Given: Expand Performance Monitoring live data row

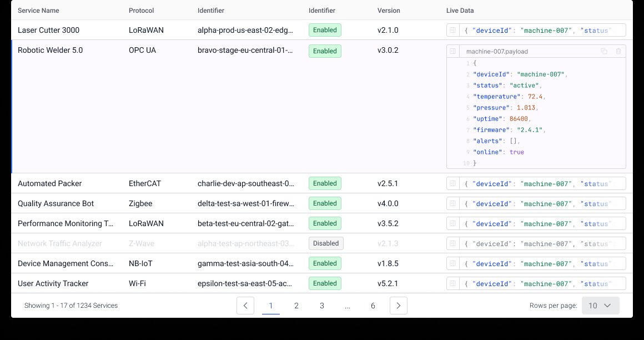Looking at the screenshot, I should point(453,223).
